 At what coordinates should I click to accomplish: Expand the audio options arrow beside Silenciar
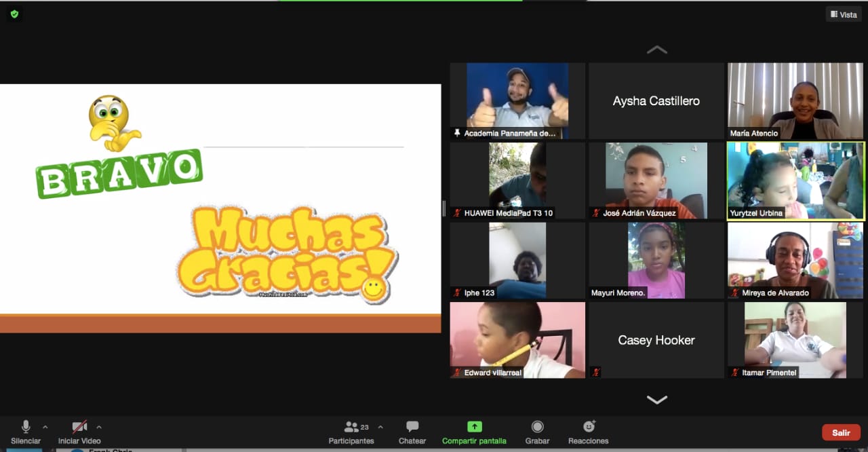(45, 427)
